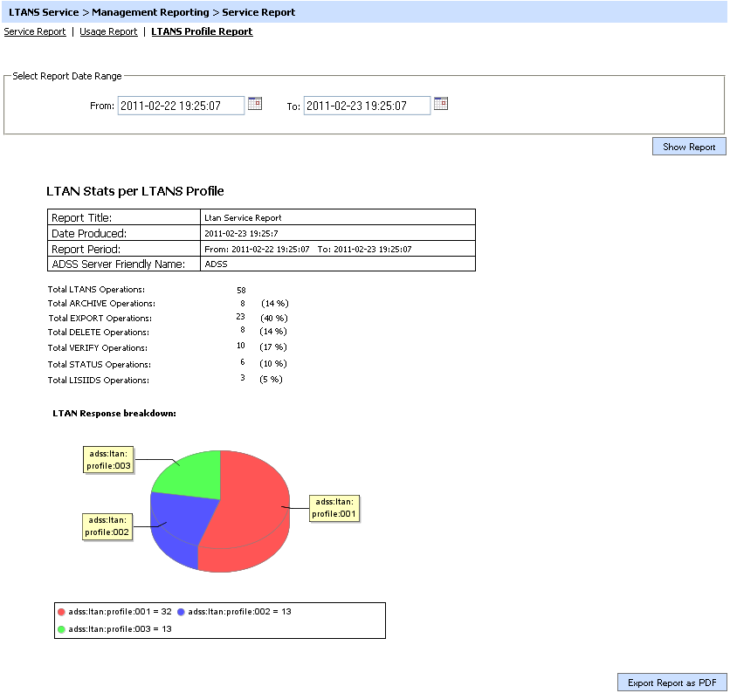Click the profile:002 callout label on chart
The image size is (730, 700).
[x=108, y=526]
